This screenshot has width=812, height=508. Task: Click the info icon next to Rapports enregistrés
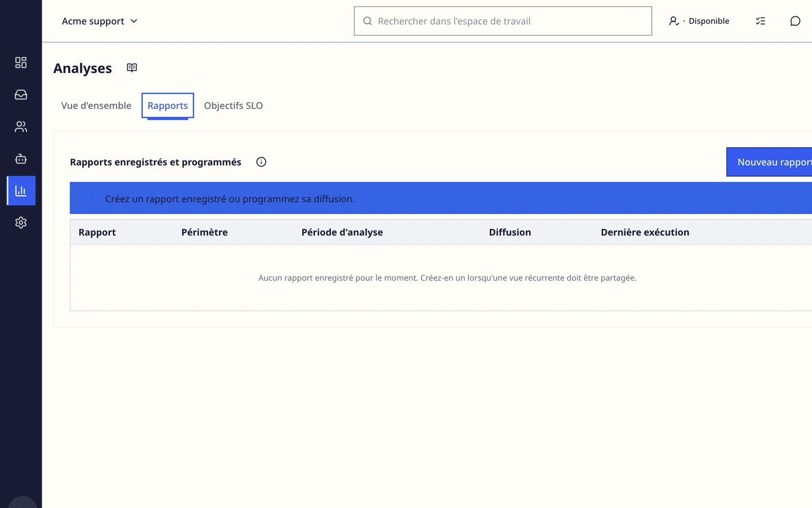261,162
